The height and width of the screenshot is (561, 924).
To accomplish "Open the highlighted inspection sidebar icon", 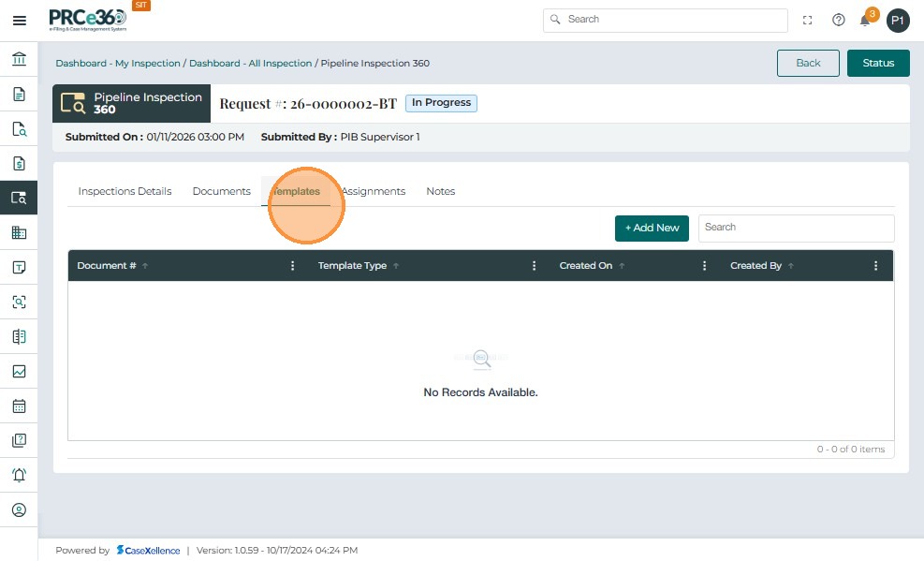I will 19,198.
